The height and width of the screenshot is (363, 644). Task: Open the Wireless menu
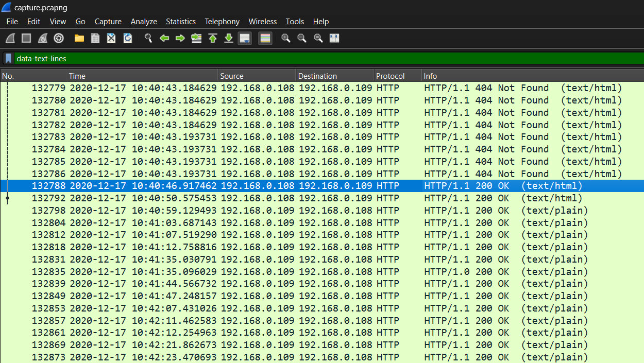[x=263, y=22]
